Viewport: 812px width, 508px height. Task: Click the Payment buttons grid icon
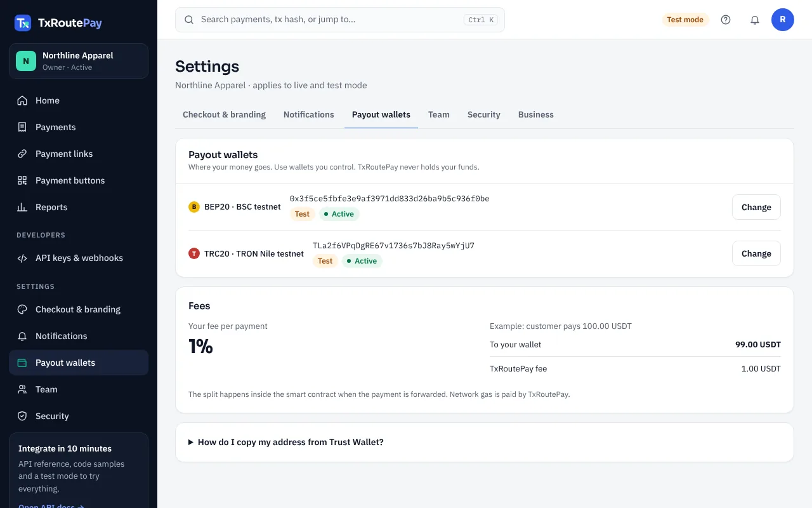pyautogui.click(x=22, y=180)
